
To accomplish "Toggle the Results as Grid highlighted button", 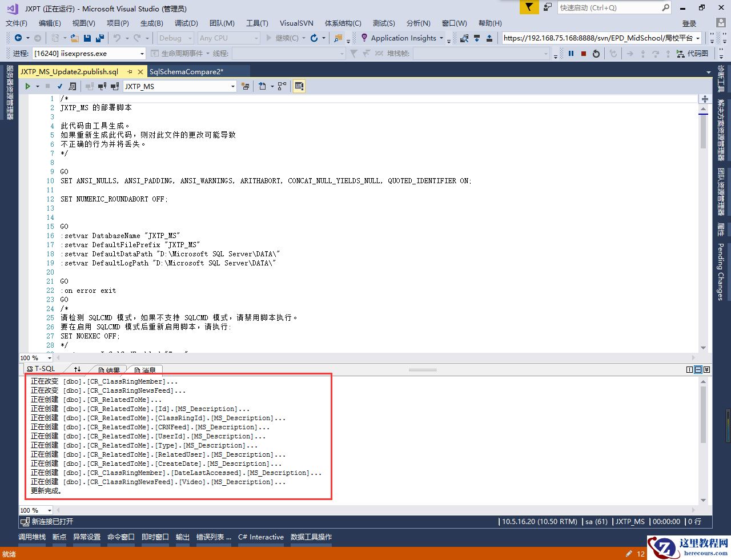I will point(299,86).
